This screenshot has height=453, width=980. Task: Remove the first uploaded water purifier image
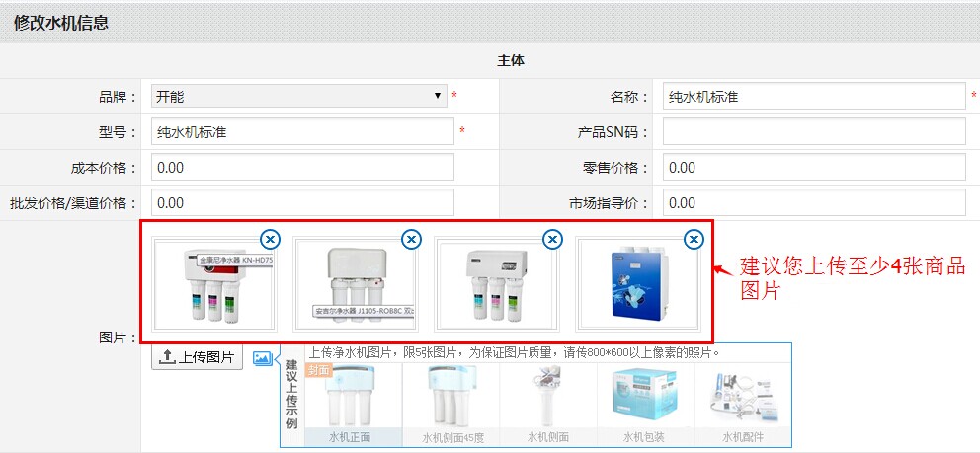tap(271, 239)
